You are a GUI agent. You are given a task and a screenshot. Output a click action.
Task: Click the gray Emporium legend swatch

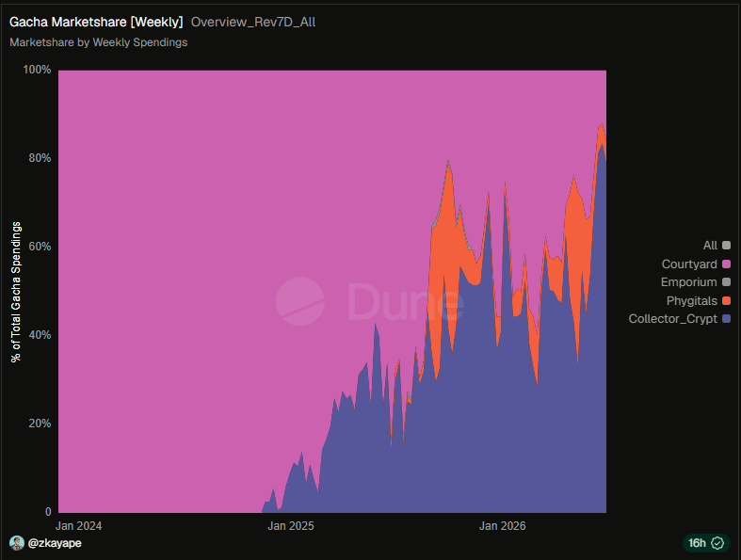coord(726,282)
